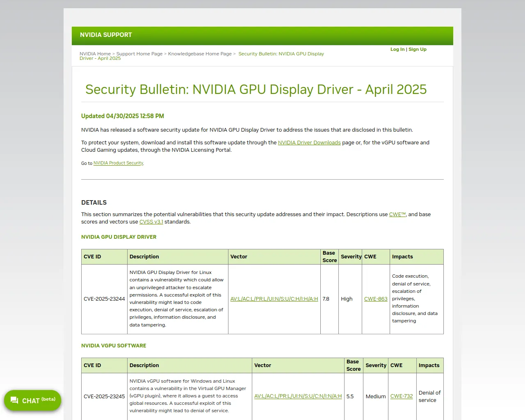Go to NVIDIA Home breadcrumb
This screenshot has height=420, width=525.
tap(95, 54)
